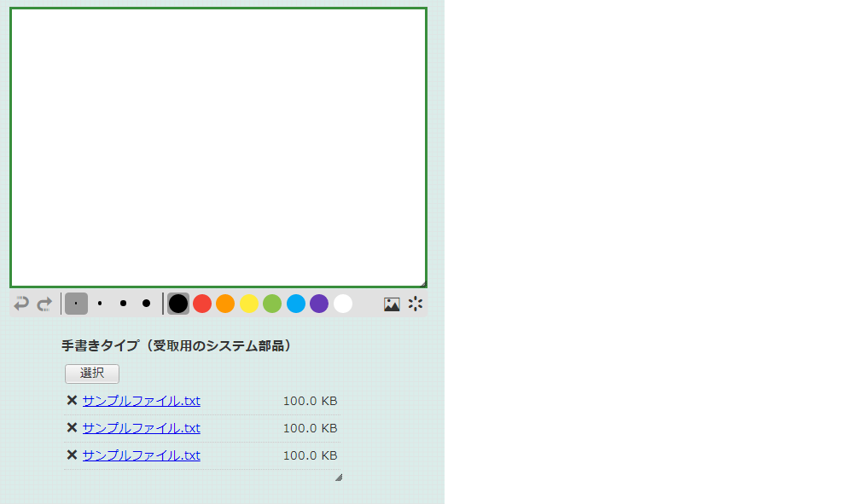Pick the black pen color
The height and width of the screenshot is (504, 855).
178,304
